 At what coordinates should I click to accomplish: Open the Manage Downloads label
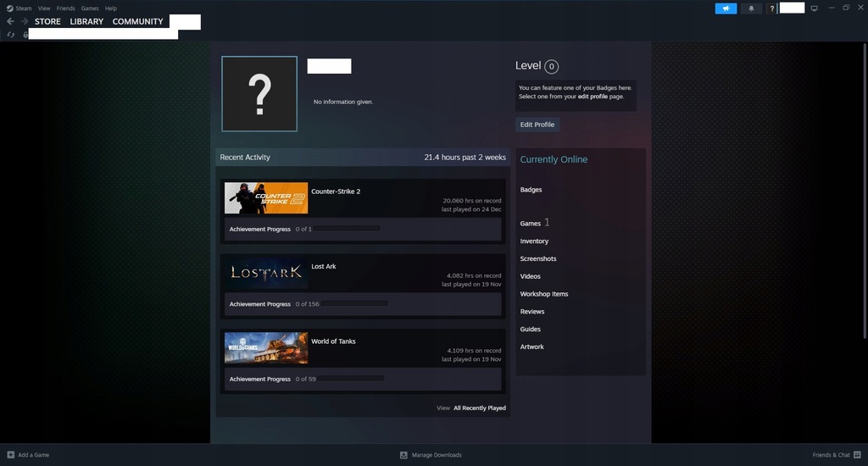437,455
